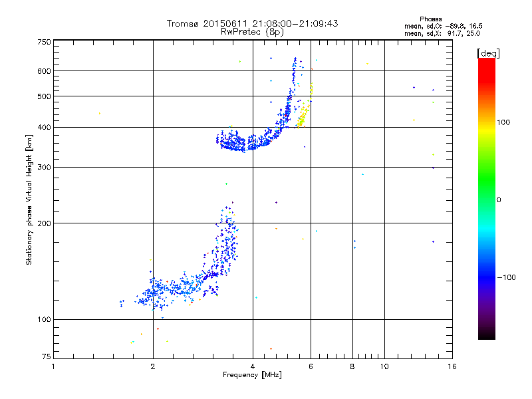Image resolution: width=532 pixels, height=399 pixels.
Task: Click the 'mean, sd,O: -89.8, 16.5' line
Action: 443,27
